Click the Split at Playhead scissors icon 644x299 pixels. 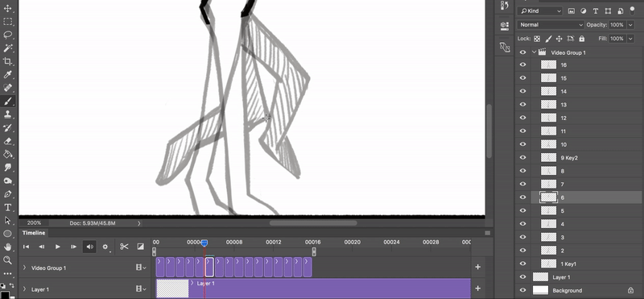click(x=124, y=247)
